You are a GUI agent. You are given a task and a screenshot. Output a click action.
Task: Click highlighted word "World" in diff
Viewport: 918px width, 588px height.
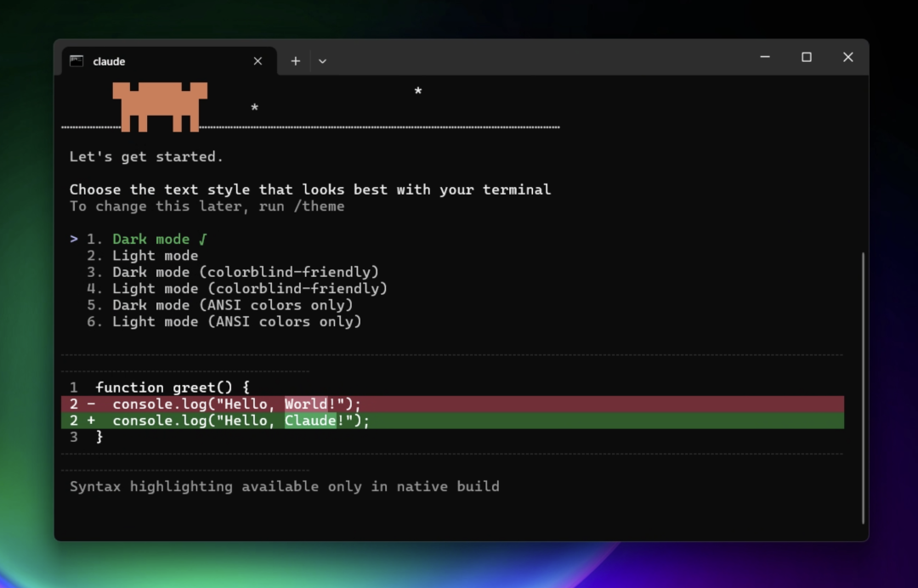click(x=306, y=404)
